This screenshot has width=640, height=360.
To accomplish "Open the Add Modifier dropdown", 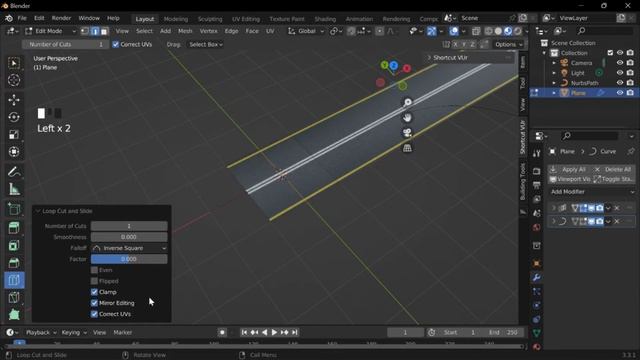I will (x=592, y=192).
